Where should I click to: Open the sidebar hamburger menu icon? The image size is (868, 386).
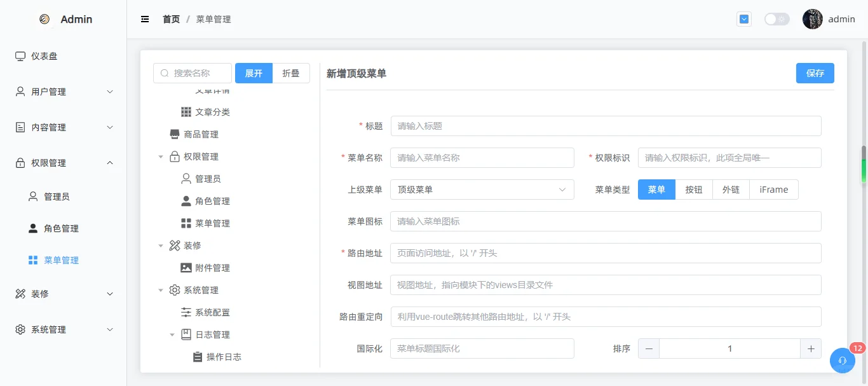(x=145, y=19)
